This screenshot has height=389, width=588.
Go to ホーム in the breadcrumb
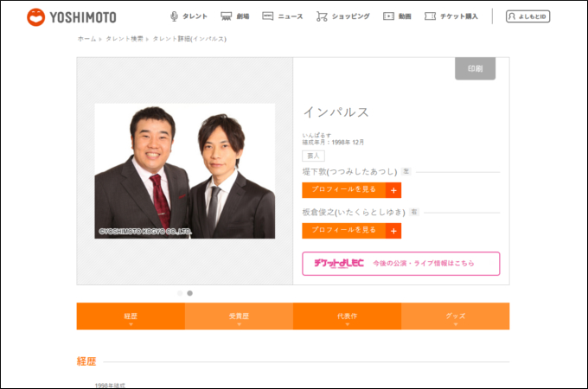pyautogui.click(x=86, y=39)
